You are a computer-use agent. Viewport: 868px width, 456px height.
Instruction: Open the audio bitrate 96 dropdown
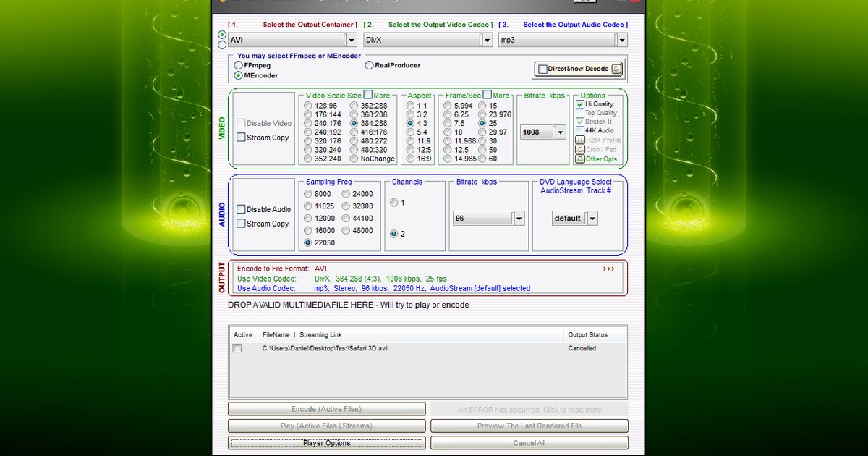[x=519, y=218]
